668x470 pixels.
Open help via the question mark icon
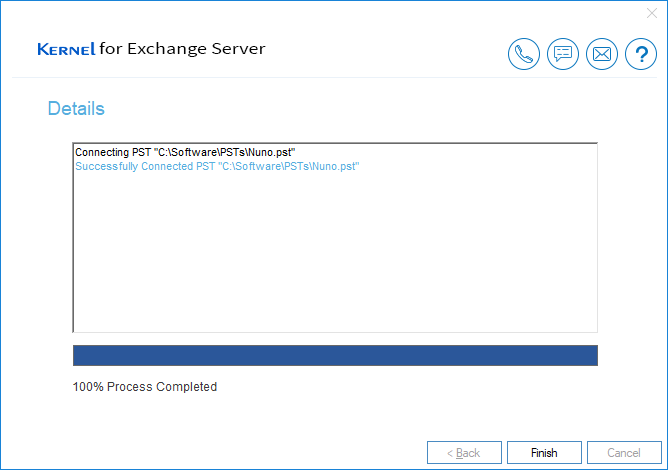[641, 54]
